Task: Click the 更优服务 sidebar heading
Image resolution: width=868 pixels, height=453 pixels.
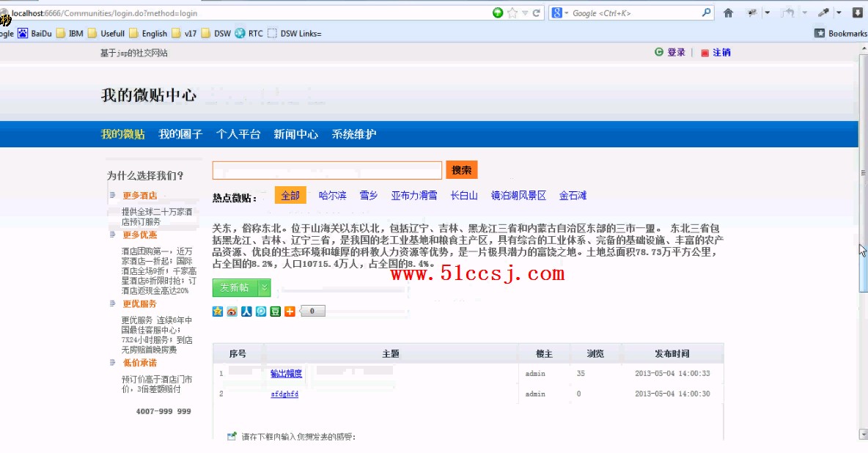Action: (139, 304)
